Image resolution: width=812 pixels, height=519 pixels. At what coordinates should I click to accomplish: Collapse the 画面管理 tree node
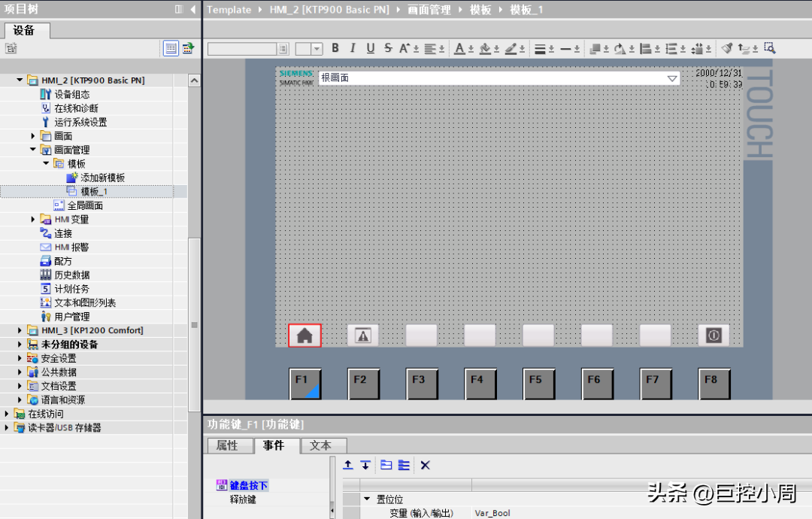tap(33, 150)
